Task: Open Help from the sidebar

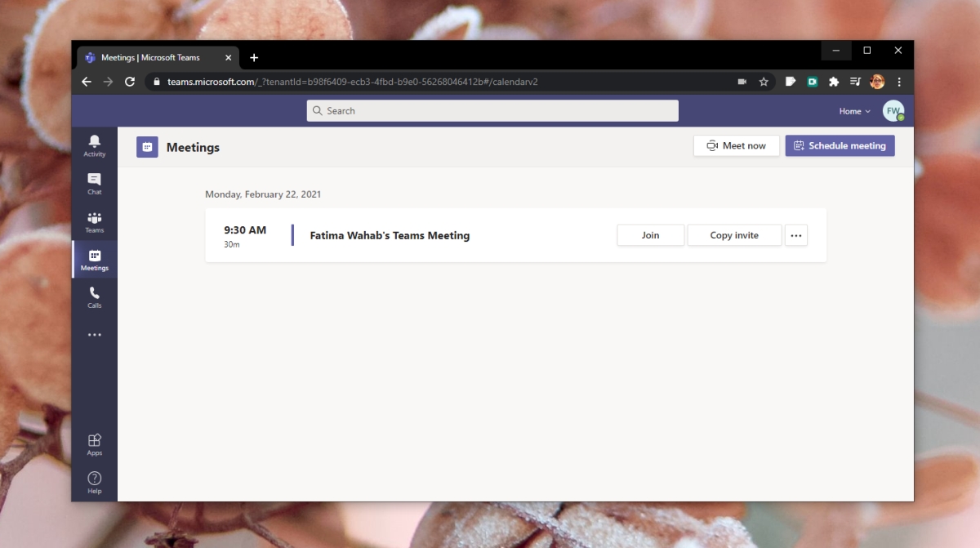Action: (x=94, y=480)
